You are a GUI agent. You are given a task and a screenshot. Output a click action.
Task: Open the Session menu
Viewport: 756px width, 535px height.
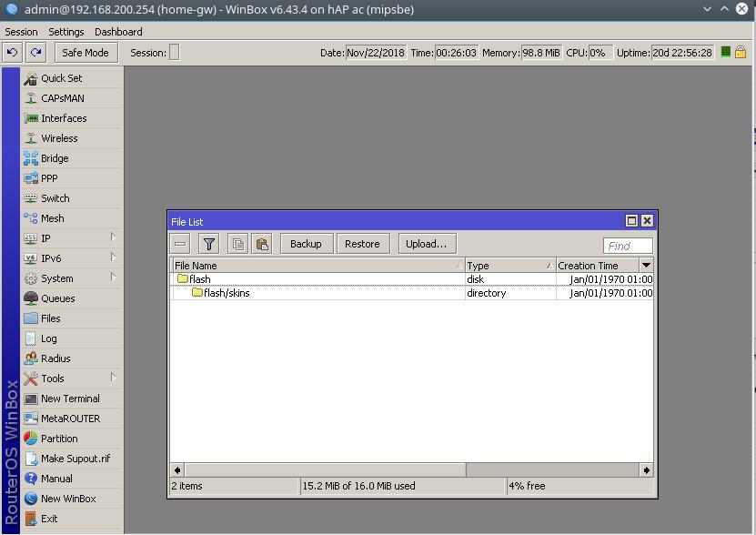[21, 32]
